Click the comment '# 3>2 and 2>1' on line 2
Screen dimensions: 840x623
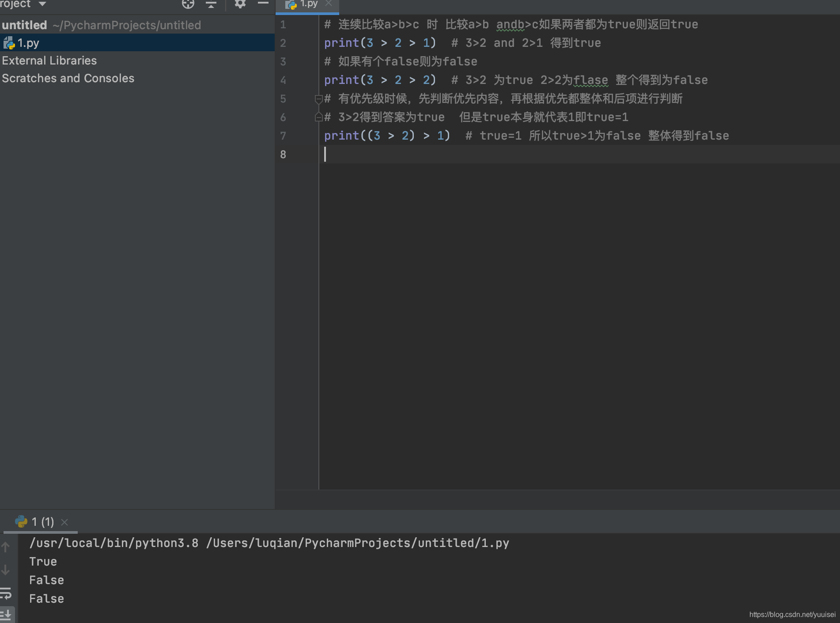point(497,43)
